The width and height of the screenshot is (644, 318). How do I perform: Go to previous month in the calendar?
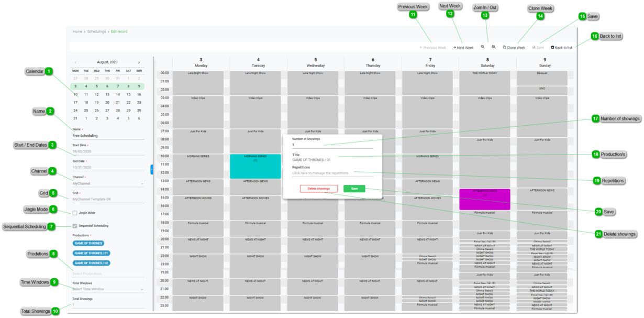75,62
